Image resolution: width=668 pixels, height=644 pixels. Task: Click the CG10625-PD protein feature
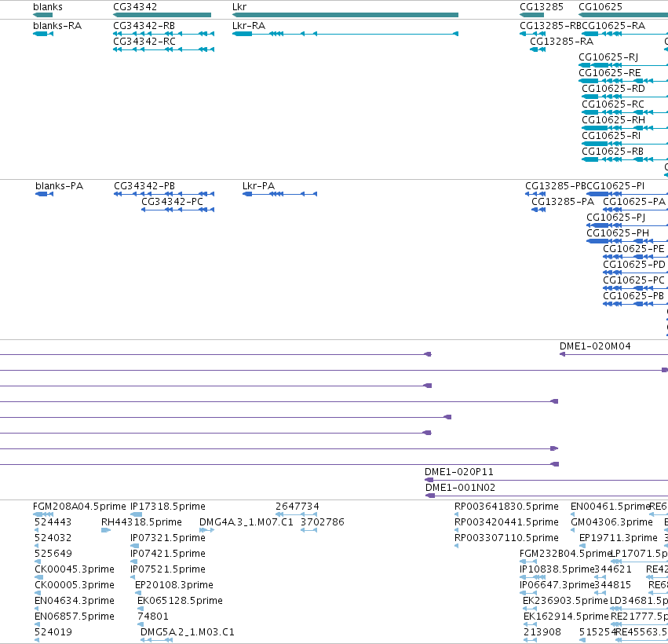click(x=635, y=273)
